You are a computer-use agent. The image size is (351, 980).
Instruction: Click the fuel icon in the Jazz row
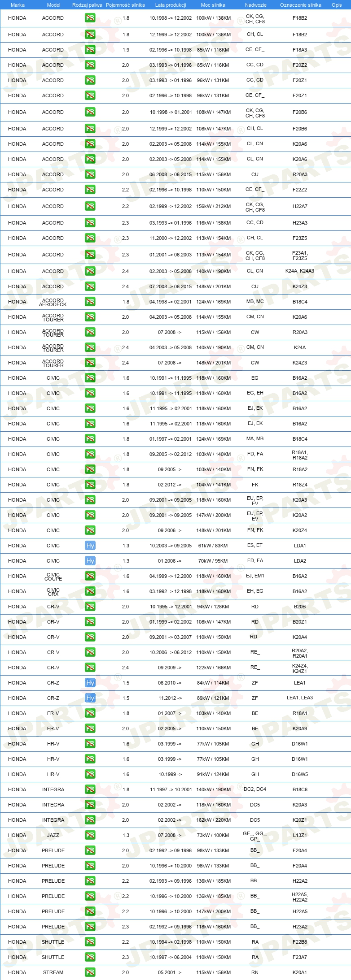[x=90, y=835]
